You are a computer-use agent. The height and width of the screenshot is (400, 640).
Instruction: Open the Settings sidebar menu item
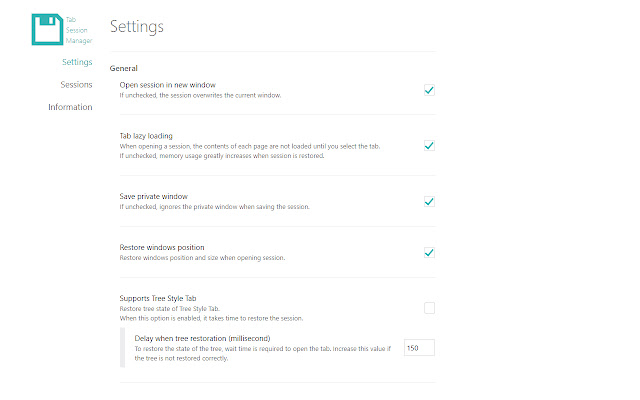tap(76, 62)
